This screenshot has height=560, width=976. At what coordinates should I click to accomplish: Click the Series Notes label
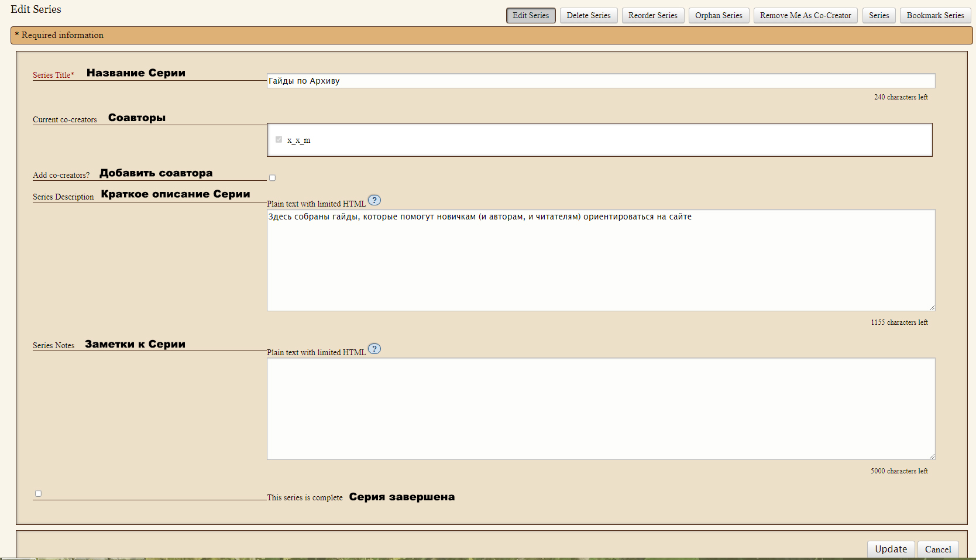(54, 345)
